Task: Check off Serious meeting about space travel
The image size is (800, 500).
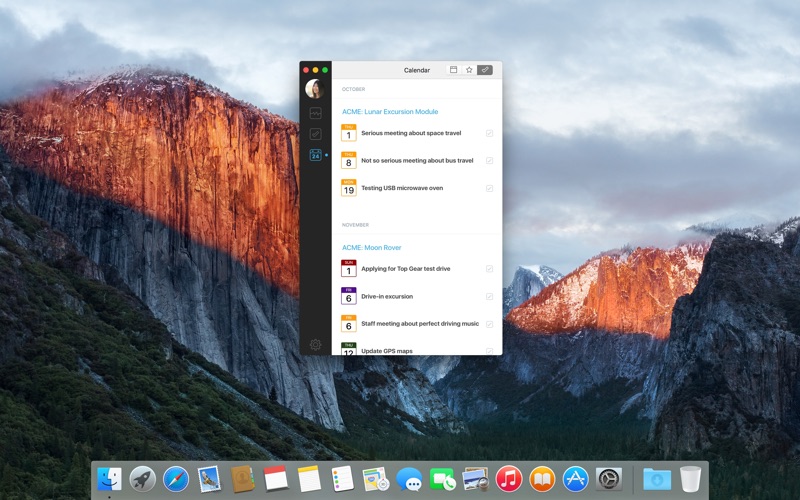Action: coord(489,133)
